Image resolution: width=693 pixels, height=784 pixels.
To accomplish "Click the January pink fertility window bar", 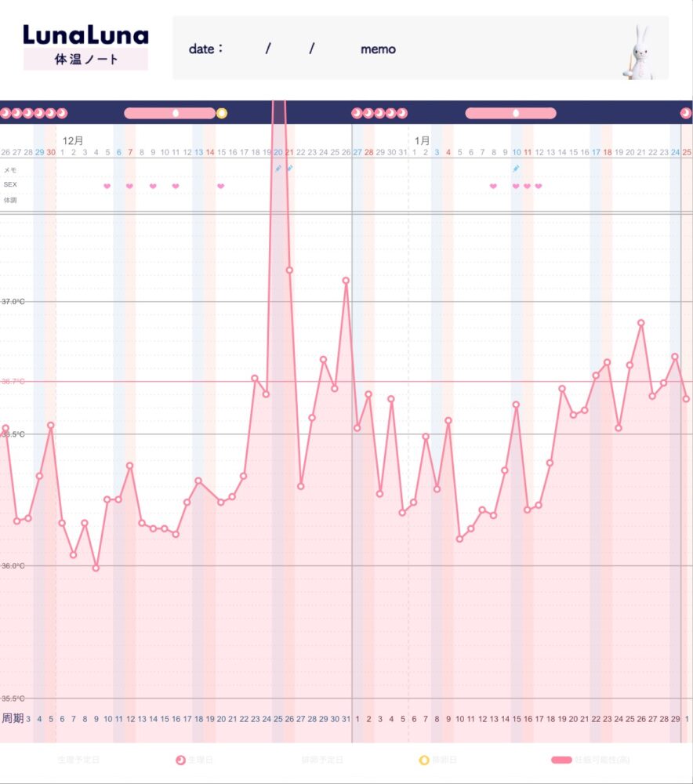I will coord(510,113).
